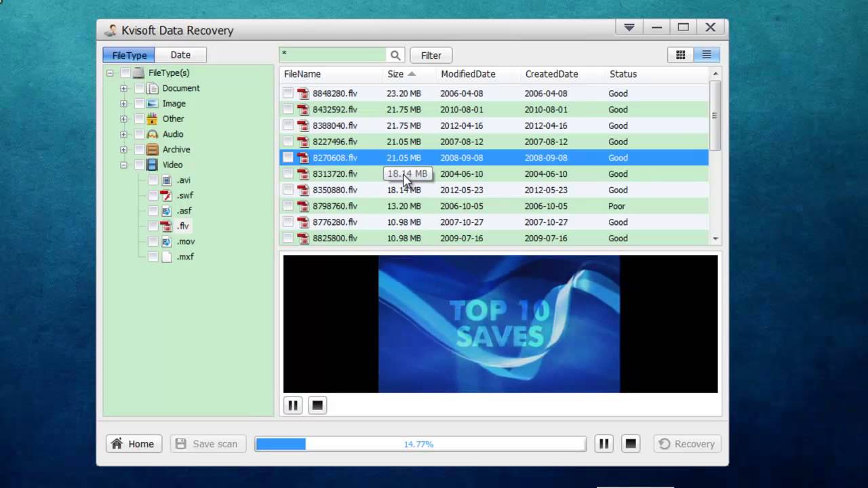Click the Archive category icon

tap(153, 149)
